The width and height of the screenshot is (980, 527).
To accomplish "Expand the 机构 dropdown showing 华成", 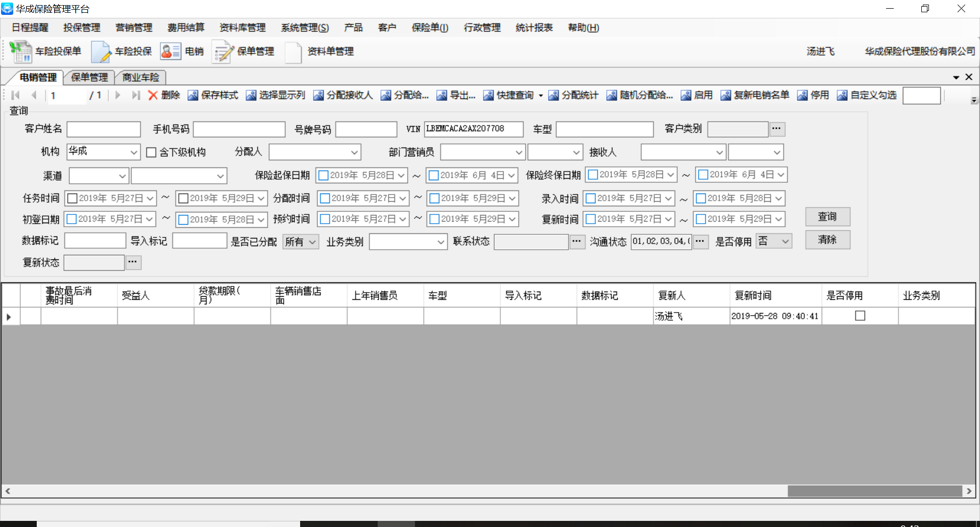I will (x=134, y=152).
